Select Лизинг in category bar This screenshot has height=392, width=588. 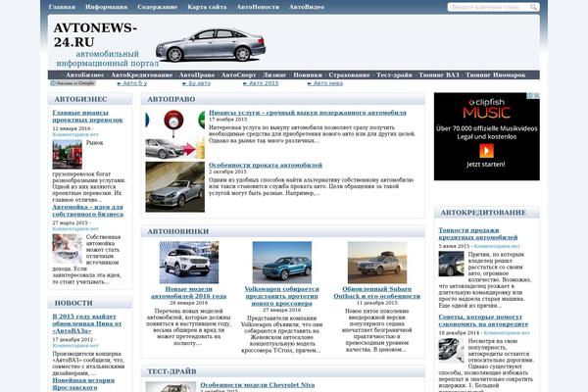(x=274, y=75)
